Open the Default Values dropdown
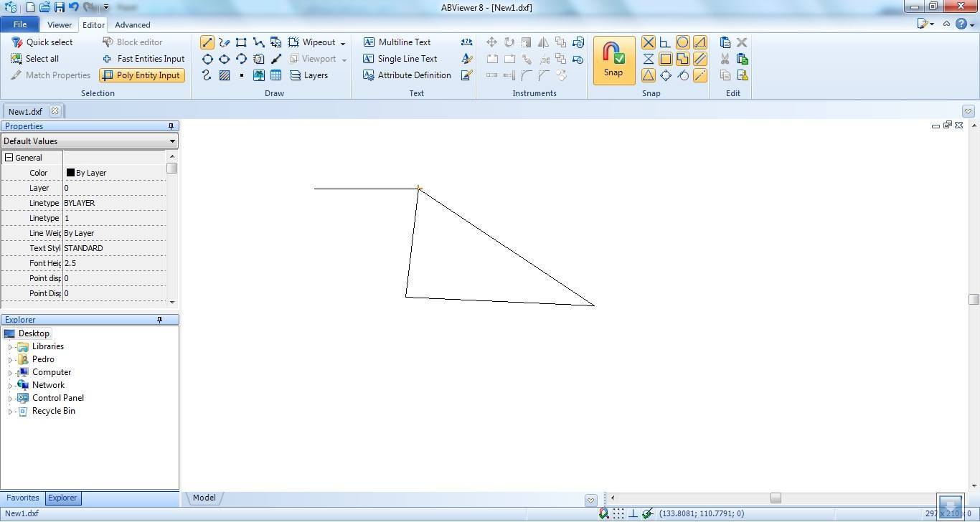The image size is (980, 522). pos(171,141)
